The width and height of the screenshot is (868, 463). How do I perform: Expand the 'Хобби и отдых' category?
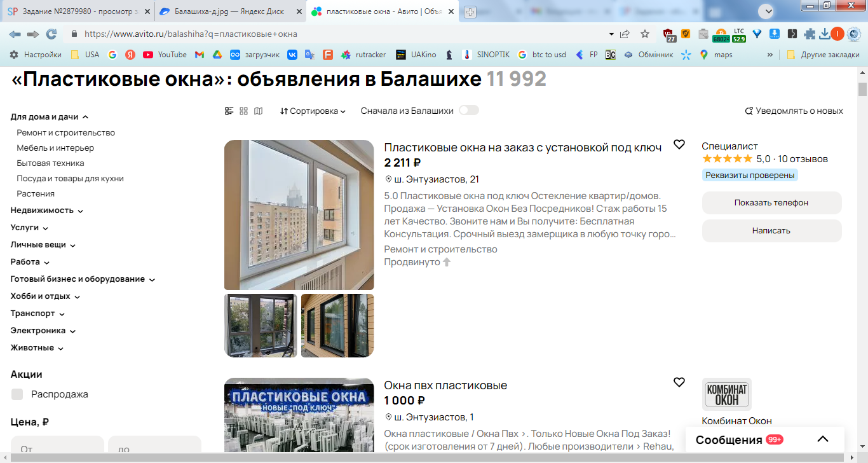46,296
